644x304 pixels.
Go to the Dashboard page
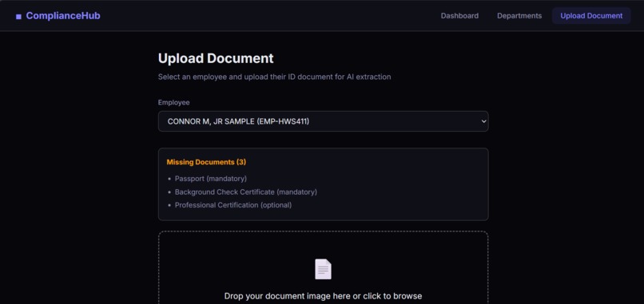459,16
